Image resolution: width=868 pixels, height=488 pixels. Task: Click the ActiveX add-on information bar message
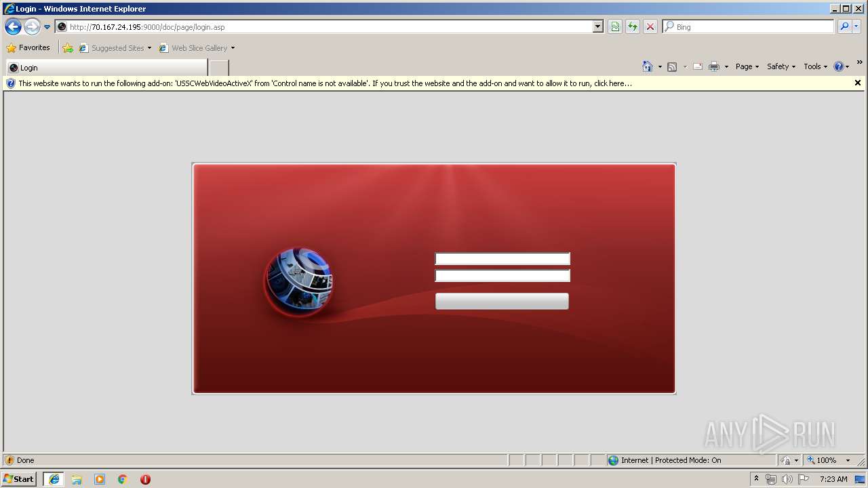[325, 83]
